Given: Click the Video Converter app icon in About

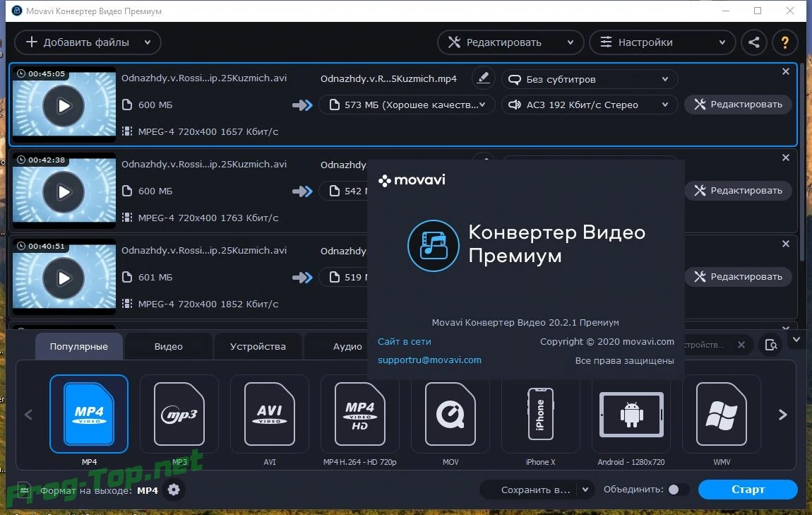Looking at the screenshot, I should (433, 246).
